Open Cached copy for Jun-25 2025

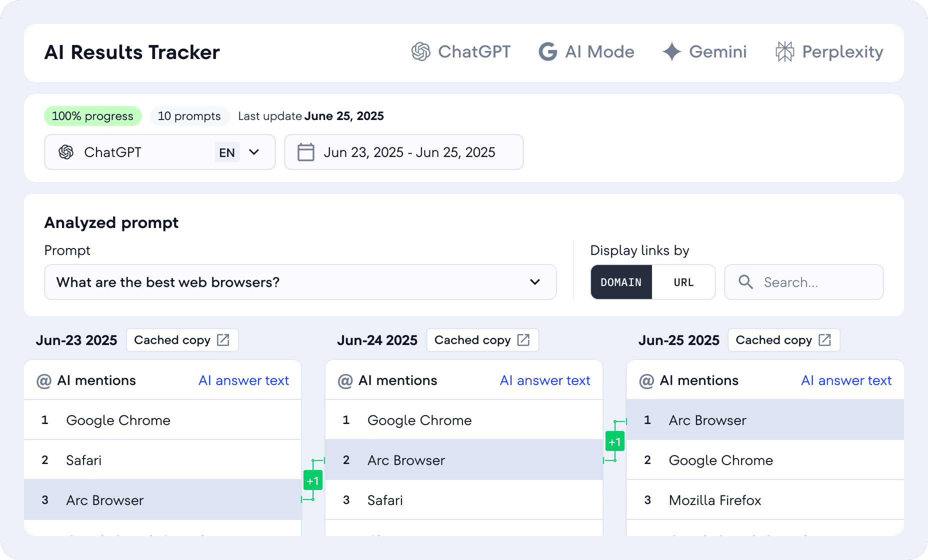784,340
